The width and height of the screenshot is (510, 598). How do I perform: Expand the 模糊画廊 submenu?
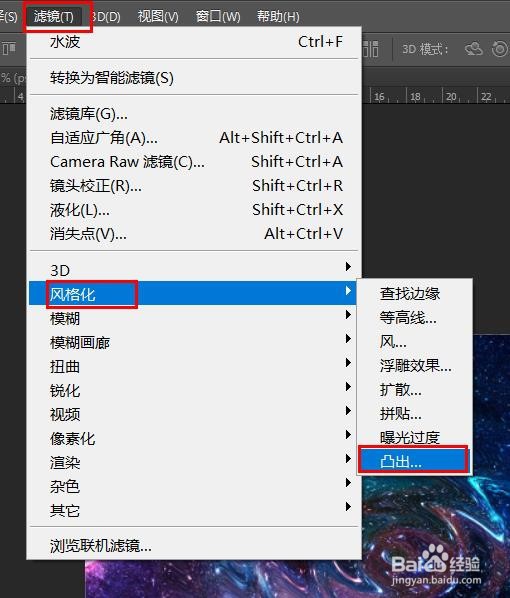194,342
